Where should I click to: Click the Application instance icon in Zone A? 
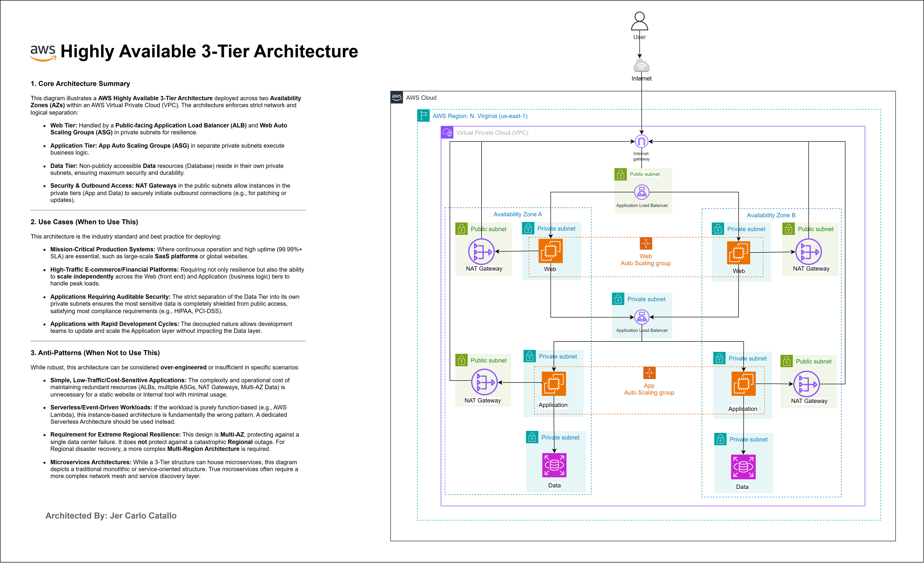pyautogui.click(x=554, y=383)
